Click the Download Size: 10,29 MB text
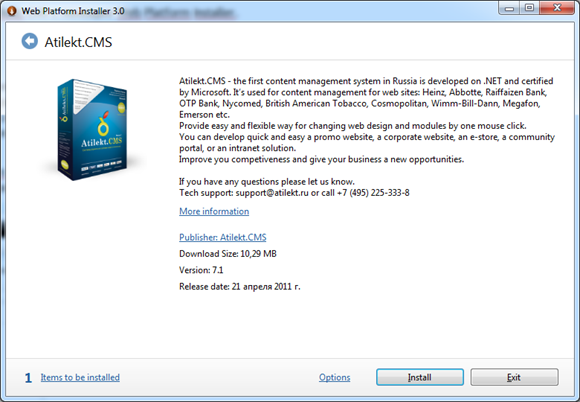The image size is (580, 402). pos(228,254)
